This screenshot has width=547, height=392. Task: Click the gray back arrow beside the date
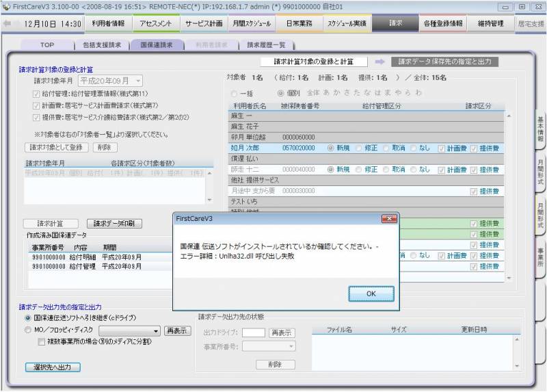[x=8, y=23]
